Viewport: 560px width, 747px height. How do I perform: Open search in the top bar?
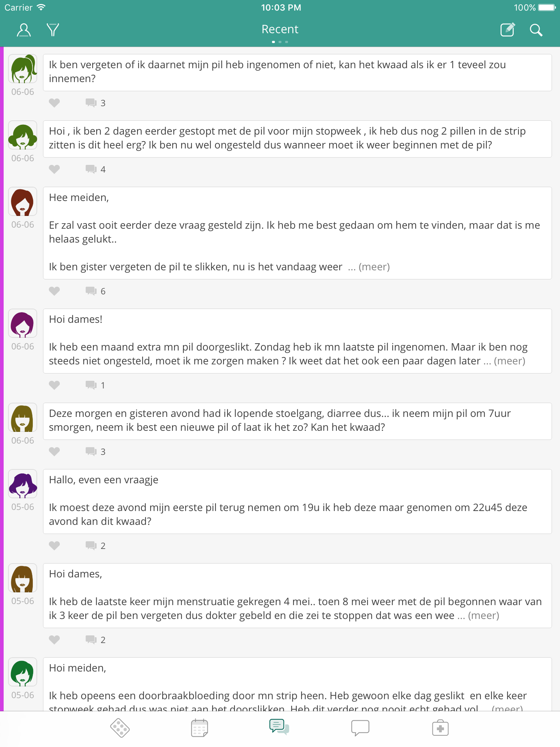coord(536,30)
